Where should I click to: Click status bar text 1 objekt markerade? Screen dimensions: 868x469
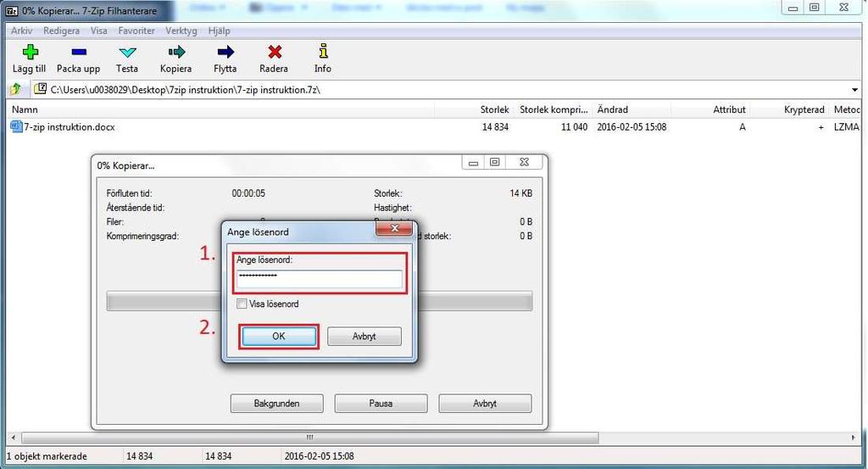tap(47, 456)
